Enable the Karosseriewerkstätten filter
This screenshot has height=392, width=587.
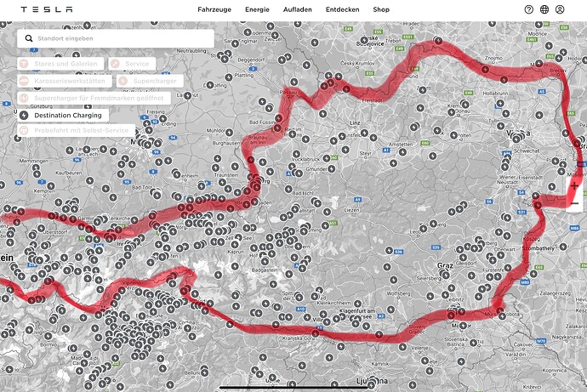pyautogui.click(x=65, y=81)
